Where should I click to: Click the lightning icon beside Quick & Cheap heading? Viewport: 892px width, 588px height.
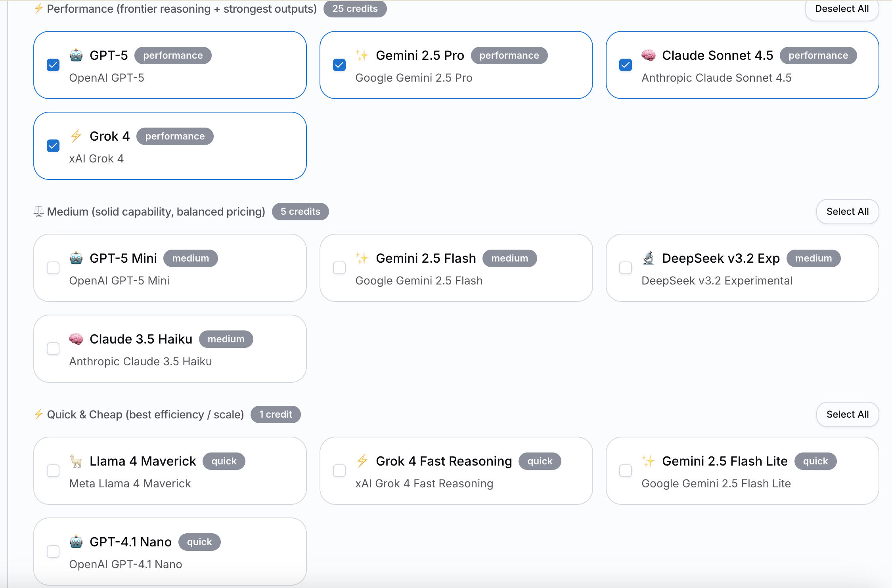coord(38,414)
